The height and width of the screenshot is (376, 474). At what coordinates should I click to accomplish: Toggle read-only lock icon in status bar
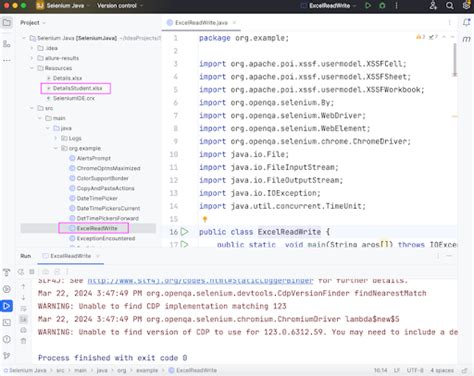(x=464, y=370)
